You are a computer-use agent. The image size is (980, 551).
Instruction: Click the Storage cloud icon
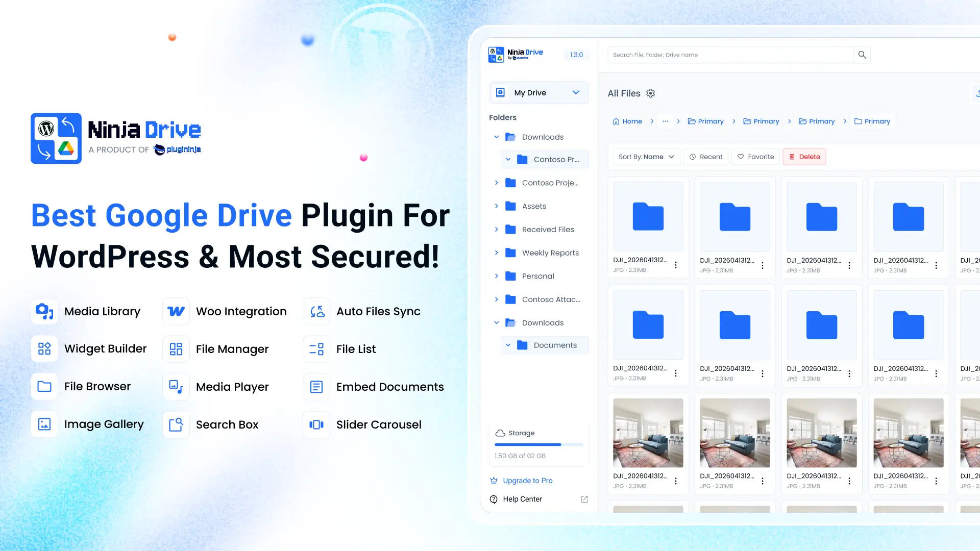500,433
